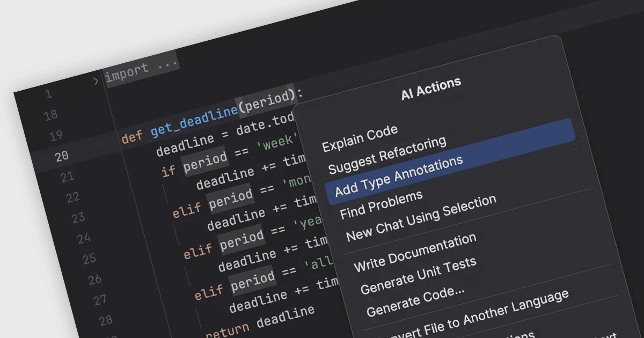Expand the folded import block chevron
644x338 pixels.
[96, 81]
